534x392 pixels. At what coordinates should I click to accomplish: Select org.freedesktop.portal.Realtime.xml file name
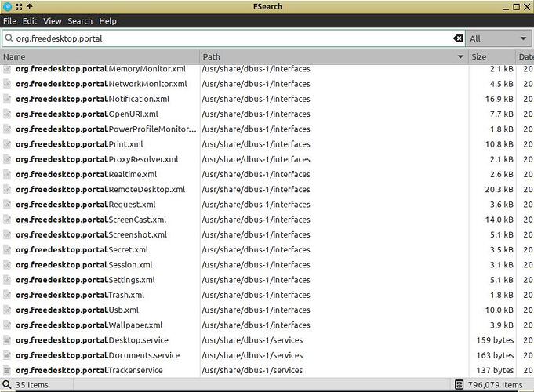tap(86, 174)
